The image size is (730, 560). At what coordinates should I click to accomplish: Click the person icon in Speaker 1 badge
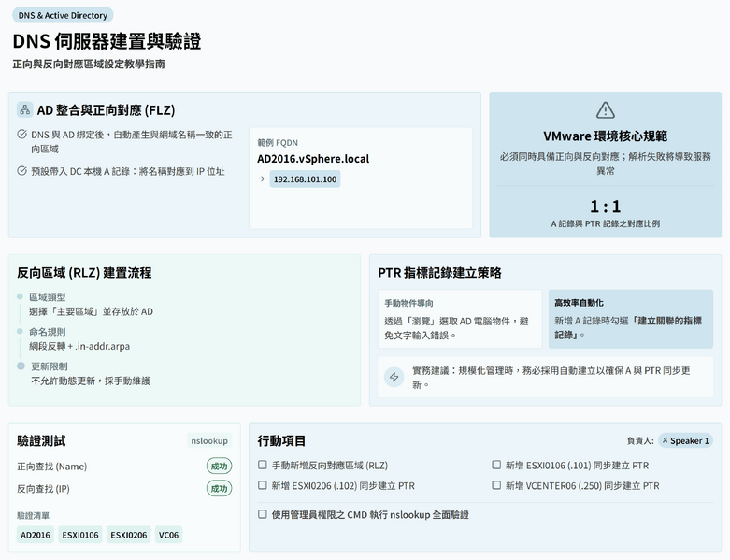point(665,440)
